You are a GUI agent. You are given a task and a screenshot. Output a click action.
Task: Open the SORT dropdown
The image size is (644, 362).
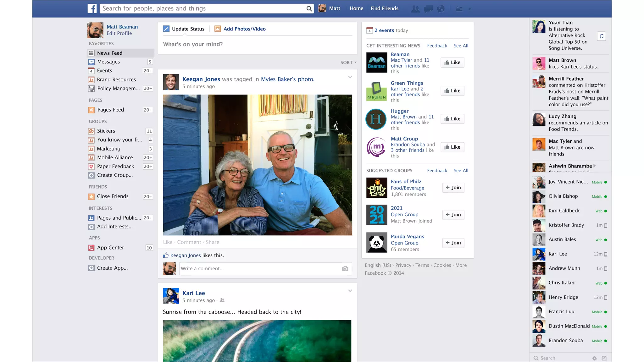348,63
